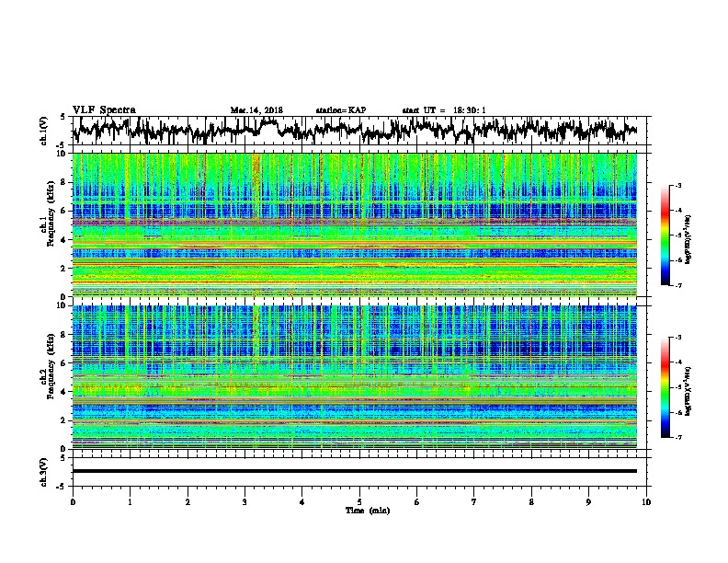Image resolution: width=728 pixels, height=563 pixels.
Task: Click the ch.1 voltage waveform trace panel
Action: pyautogui.click(x=358, y=131)
